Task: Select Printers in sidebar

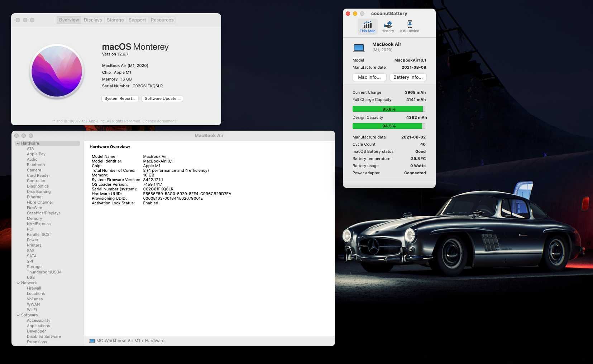Action: [34, 245]
